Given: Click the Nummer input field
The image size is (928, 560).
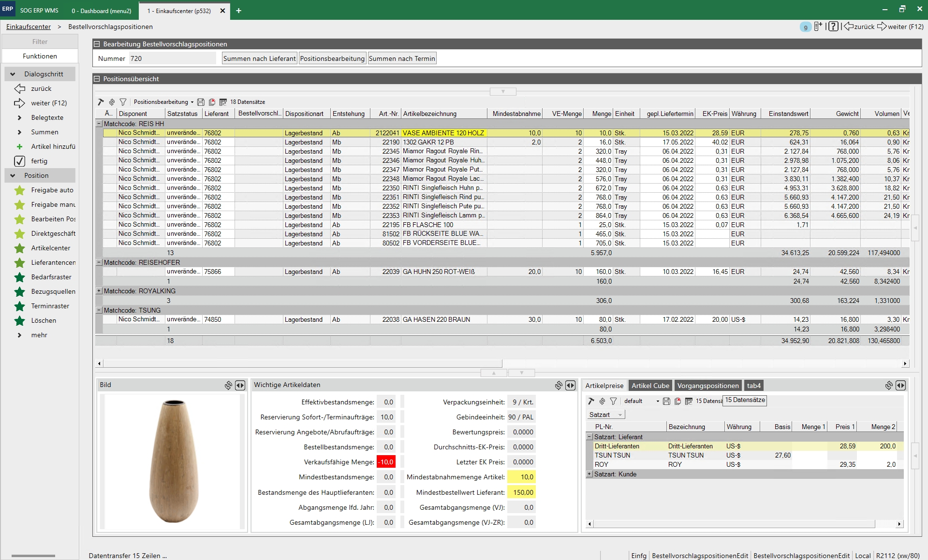Looking at the screenshot, I should point(172,58).
